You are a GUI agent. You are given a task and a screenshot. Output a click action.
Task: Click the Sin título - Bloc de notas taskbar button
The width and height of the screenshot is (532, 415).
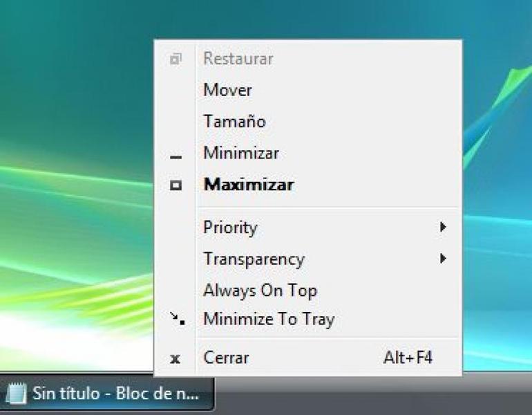[107, 394]
